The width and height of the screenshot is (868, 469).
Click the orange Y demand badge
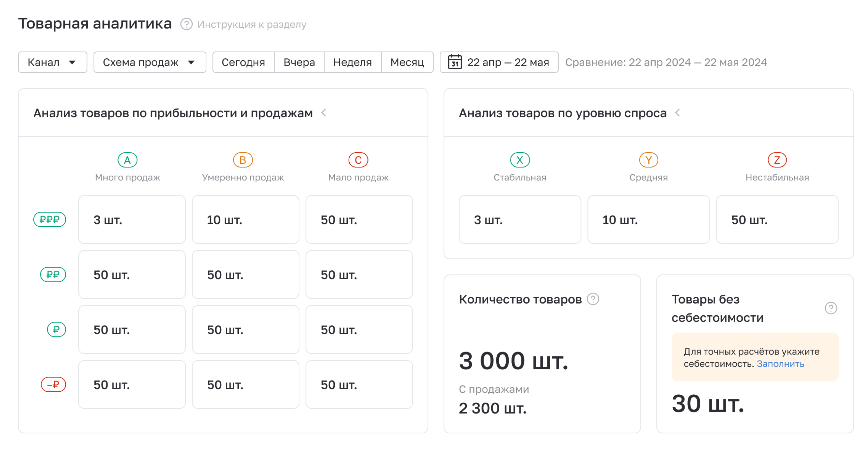(x=648, y=160)
